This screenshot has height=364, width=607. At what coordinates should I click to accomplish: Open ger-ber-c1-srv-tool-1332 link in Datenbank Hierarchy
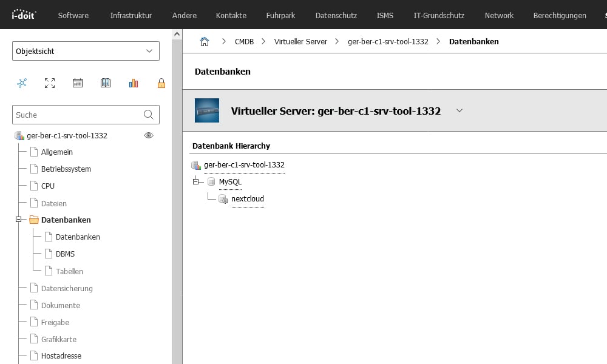tap(244, 165)
